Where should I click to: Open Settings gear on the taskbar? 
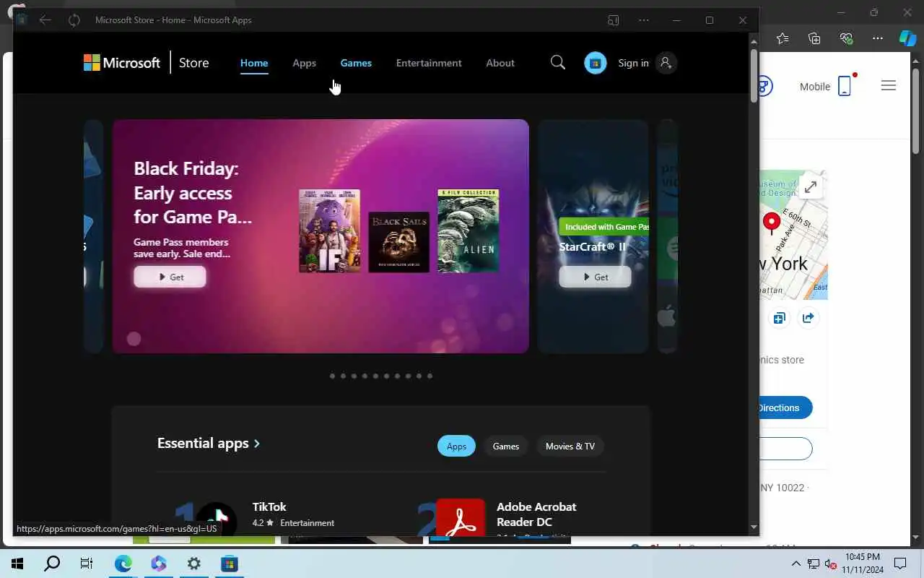coord(193,564)
